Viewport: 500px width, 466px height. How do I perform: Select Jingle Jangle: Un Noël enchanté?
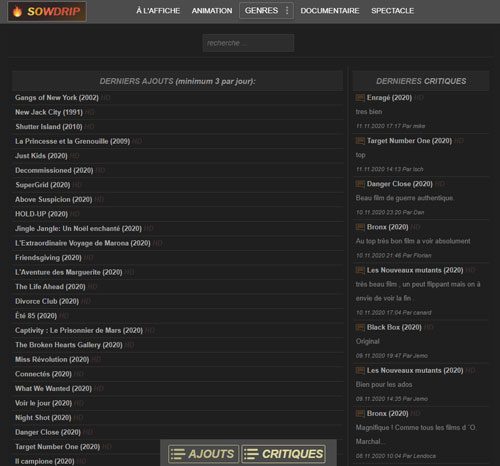coord(78,229)
